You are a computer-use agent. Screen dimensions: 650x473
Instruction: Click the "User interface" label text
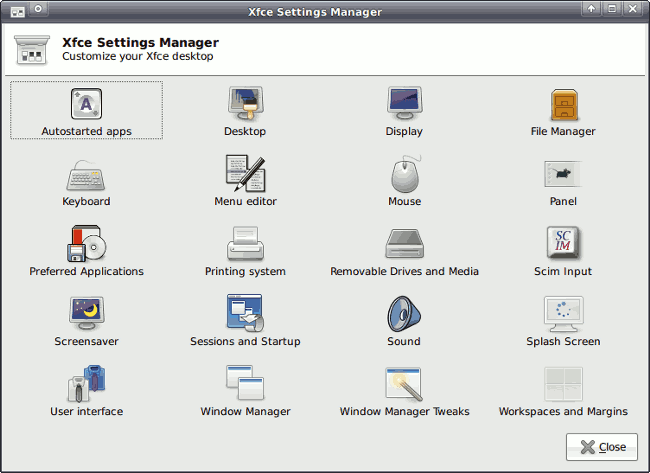pos(86,412)
